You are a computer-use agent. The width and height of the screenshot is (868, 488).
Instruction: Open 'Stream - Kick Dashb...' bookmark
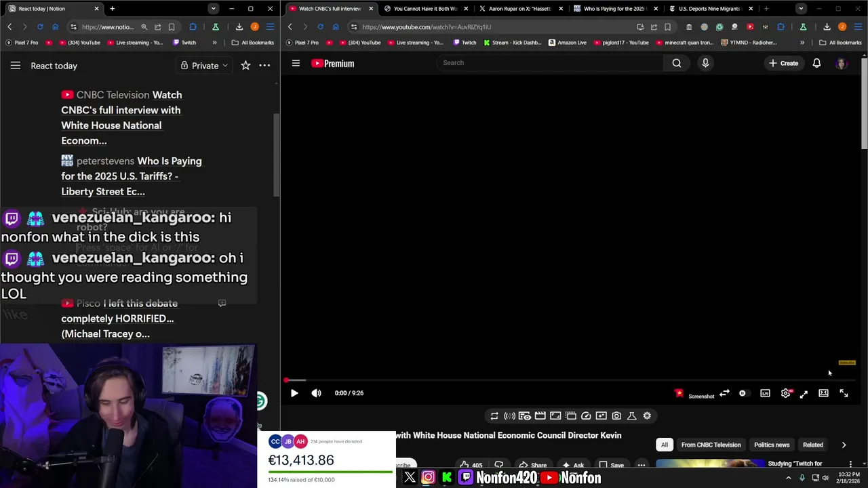512,43
